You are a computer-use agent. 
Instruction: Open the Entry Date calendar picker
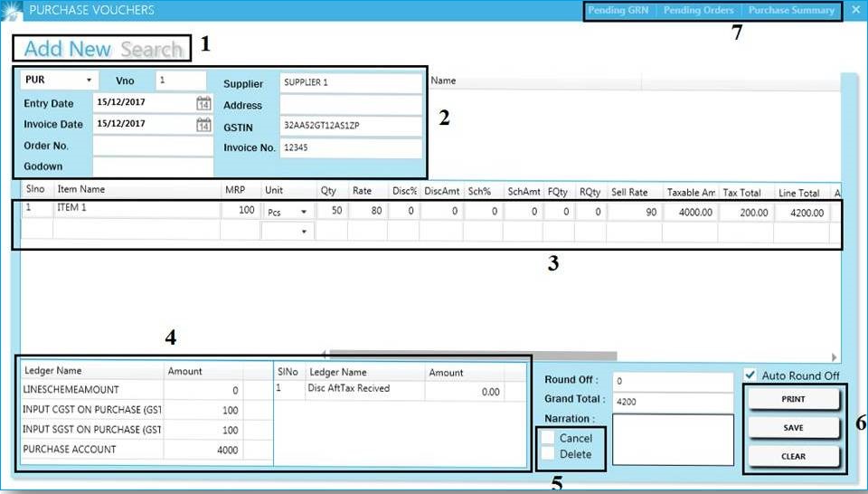[203, 103]
